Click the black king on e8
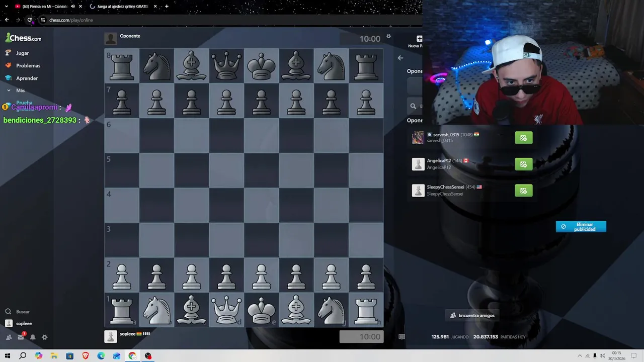644x362 pixels. (x=261, y=66)
